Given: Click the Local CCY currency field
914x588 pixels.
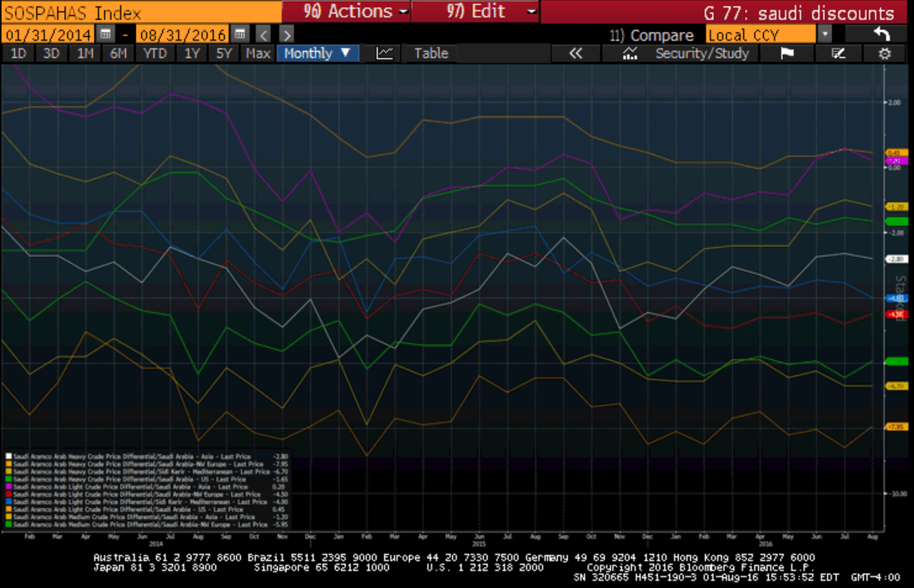Looking at the screenshot, I should (x=760, y=34).
